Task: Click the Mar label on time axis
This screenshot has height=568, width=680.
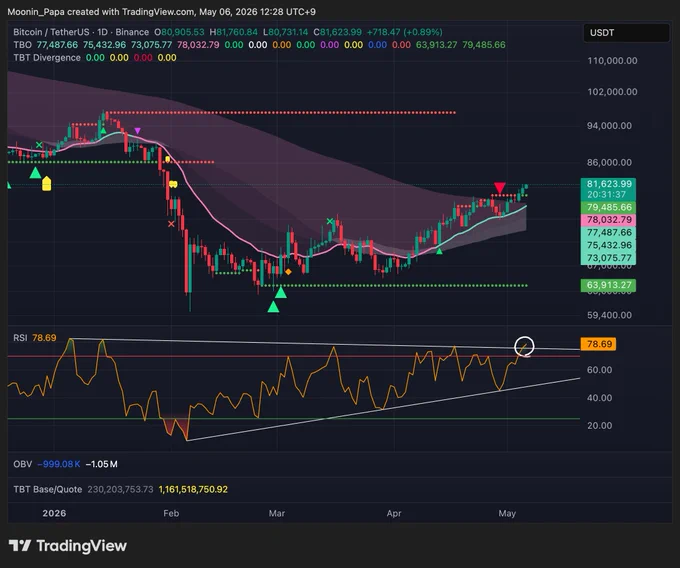Action: click(x=277, y=513)
